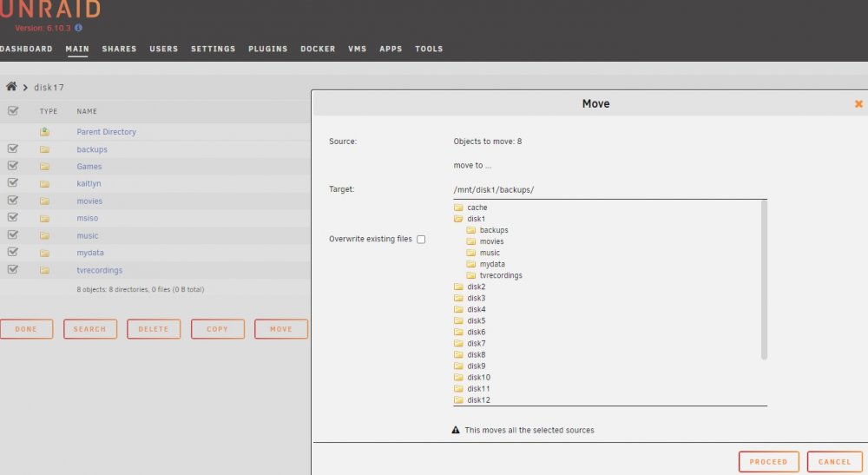This screenshot has width=868, height=475.
Task: Select music subfolder under disk1
Action: (490, 253)
